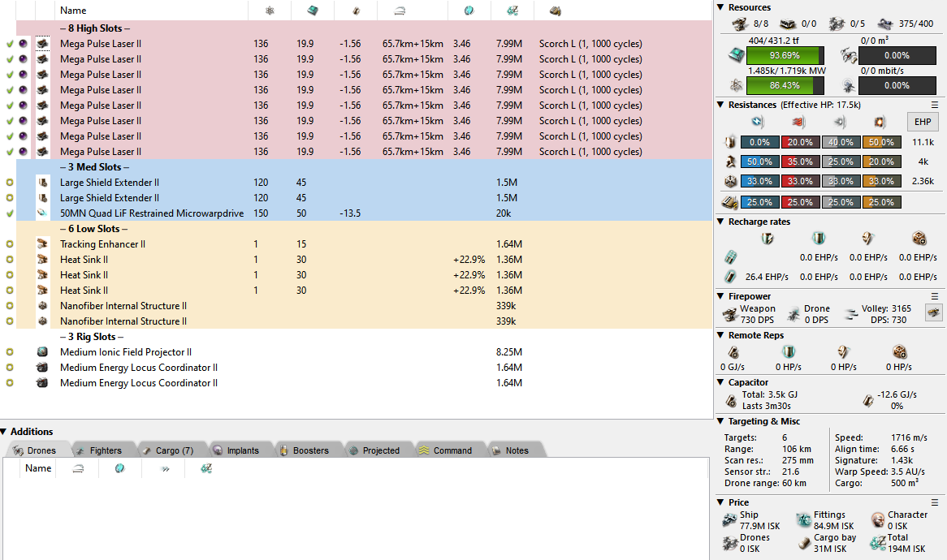Click the ammo column header icon
947x560 pixels.
pos(556,11)
